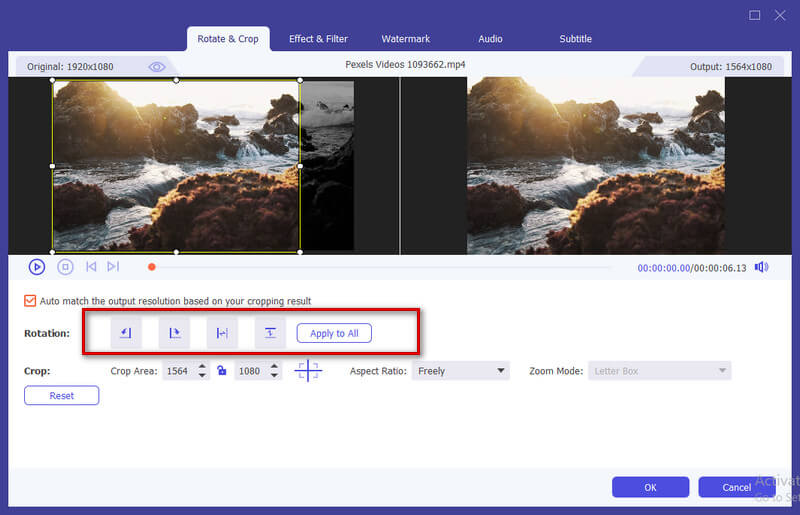The width and height of the screenshot is (800, 515).
Task: Click Apply to All button
Action: coord(334,333)
